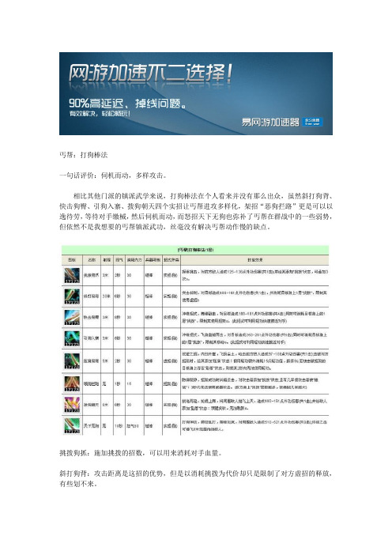Click the 技能效果 column header
This screenshot has width=392, height=555.
tap(254, 260)
